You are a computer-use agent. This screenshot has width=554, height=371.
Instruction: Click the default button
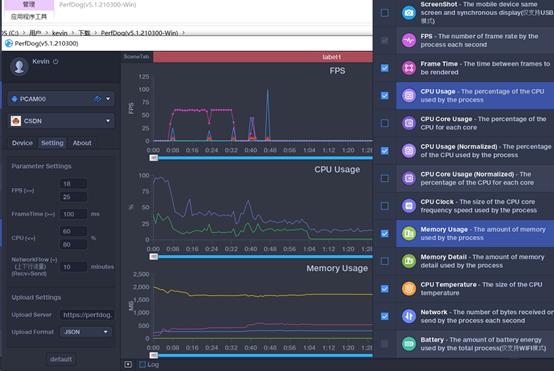click(61, 359)
